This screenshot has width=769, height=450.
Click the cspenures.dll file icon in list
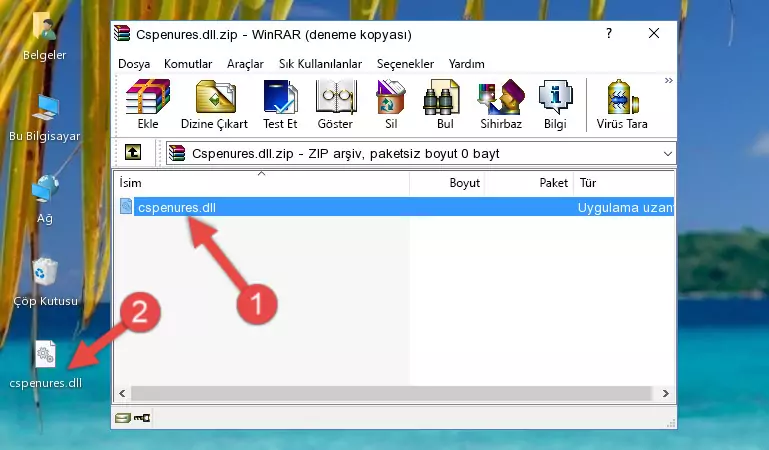(126, 206)
